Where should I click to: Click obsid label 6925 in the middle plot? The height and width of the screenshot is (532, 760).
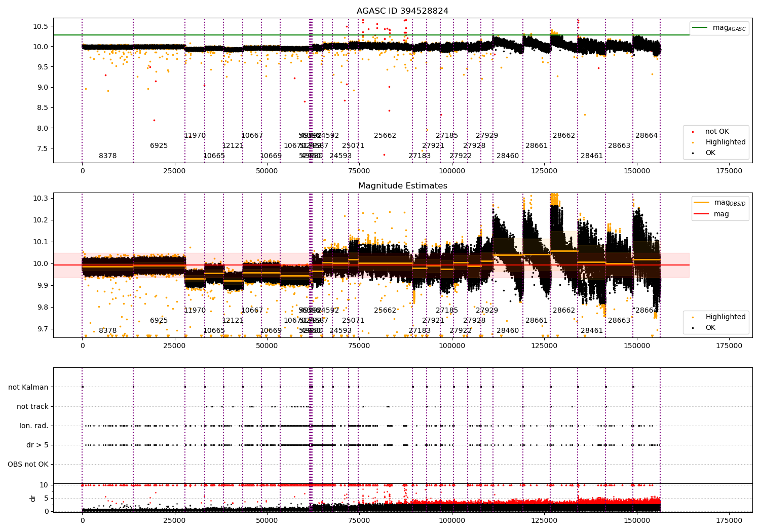[x=159, y=321]
